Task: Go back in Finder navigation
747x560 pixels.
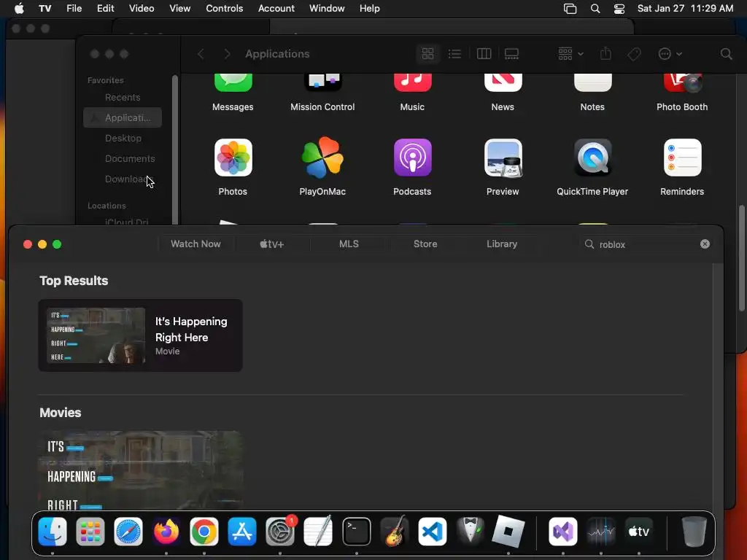Action: (201, 54)
